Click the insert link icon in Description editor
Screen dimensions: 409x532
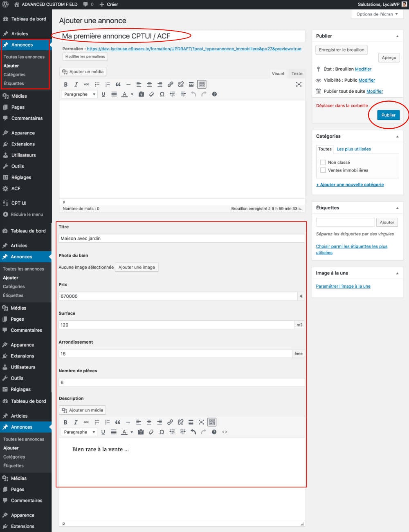(x=170, y=422)
